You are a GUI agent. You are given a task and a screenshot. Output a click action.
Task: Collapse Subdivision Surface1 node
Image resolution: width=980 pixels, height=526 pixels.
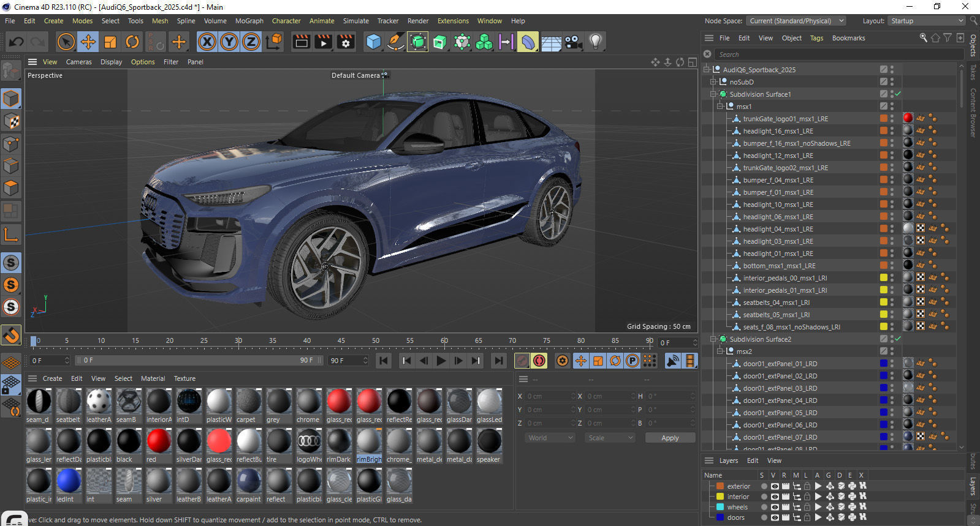coord(713,94)
